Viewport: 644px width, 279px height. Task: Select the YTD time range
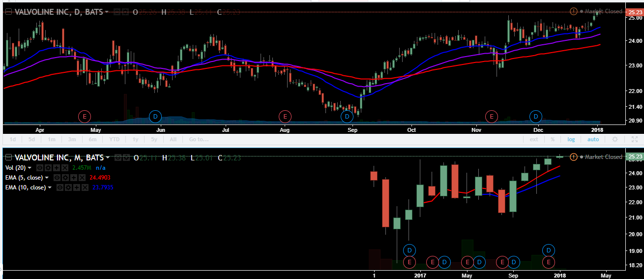click(x=114, y=139)
